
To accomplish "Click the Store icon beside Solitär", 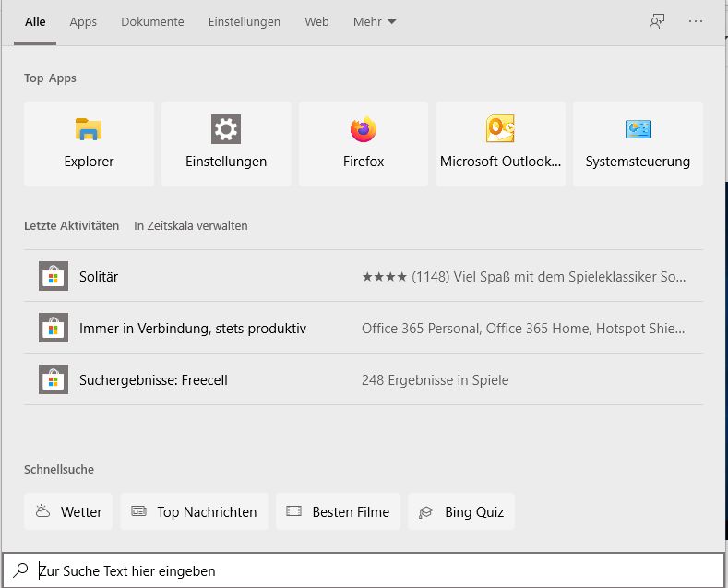I will (54, 276).
